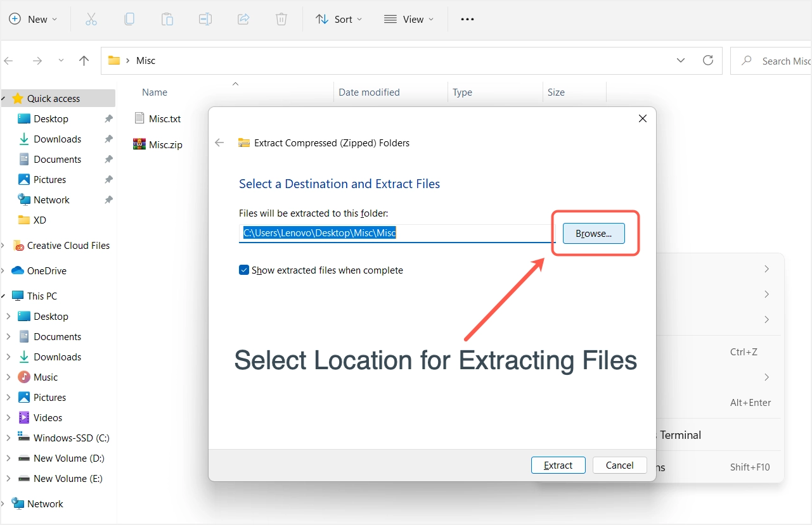Click the Cut scissors icon in toolbar

coord(91,19)
